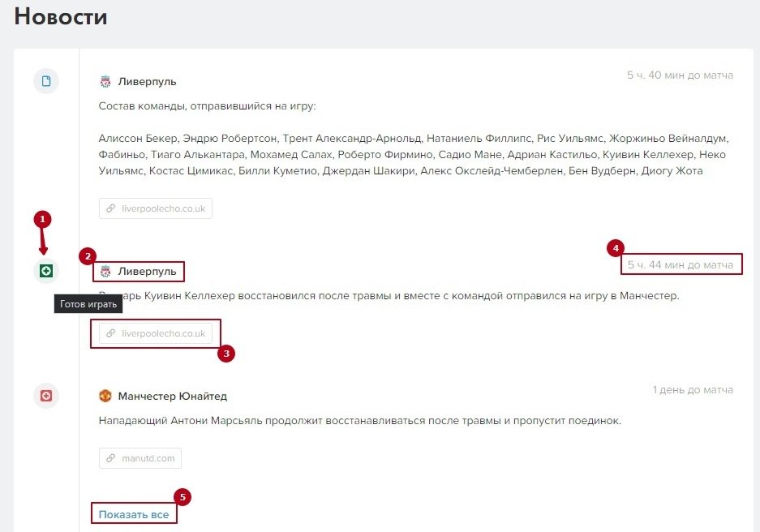Click the 'Готов играть' tooltip
This screenshot has height=532, width=760.
coord(89,305)
